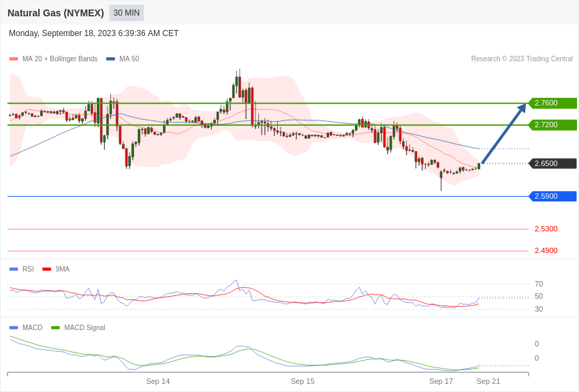Click the 2.5900 blue pivot price label
Viewport: 579px width, 392px height.
coord(552,196)
